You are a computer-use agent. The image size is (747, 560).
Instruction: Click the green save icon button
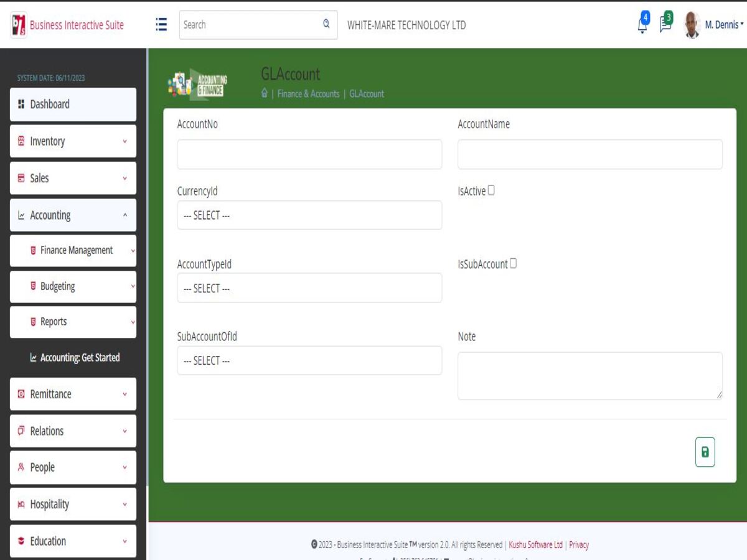[x=705, y=452]
